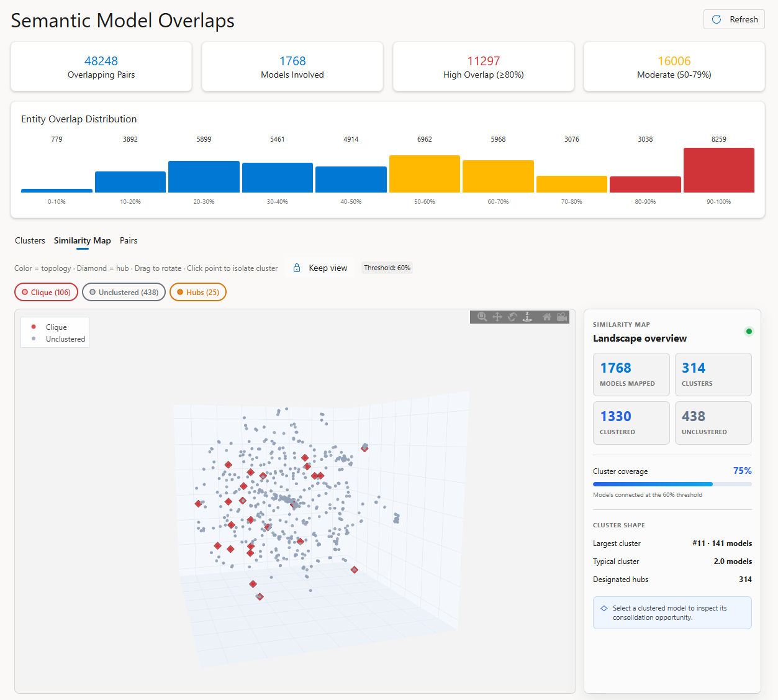Choose turntable rotation in plot toolbar
778x700 pixels.
[x=527, y=317]
